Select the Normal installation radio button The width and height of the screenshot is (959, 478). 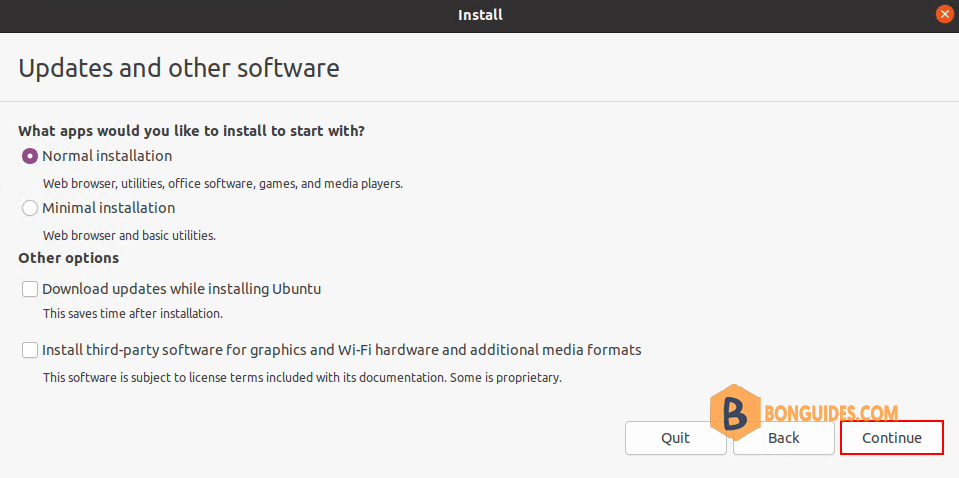pos(29,156)
